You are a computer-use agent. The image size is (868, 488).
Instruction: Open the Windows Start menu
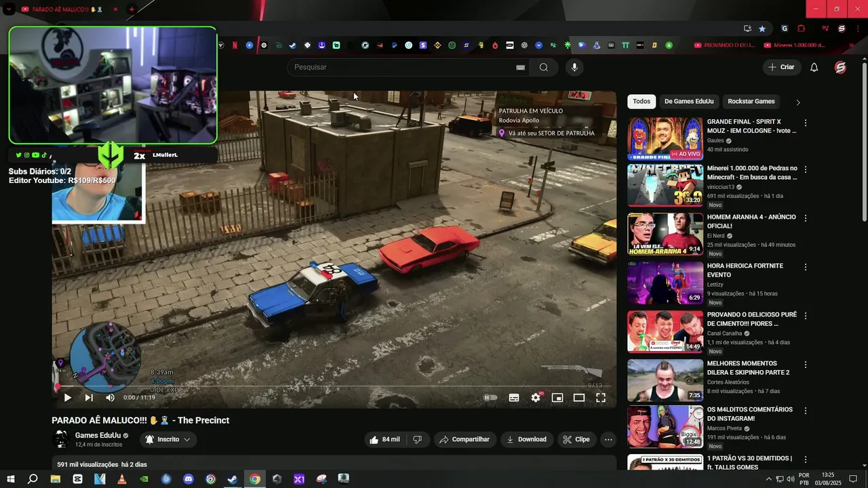point(10,479)
